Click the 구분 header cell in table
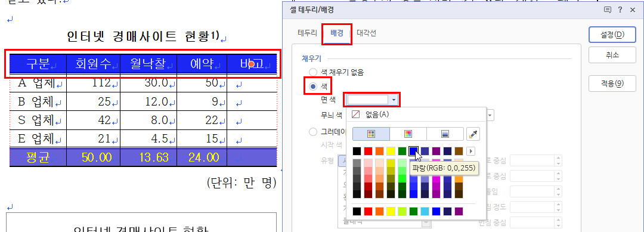This screenshot has height=232, width=644. click(x=38, y=64)
